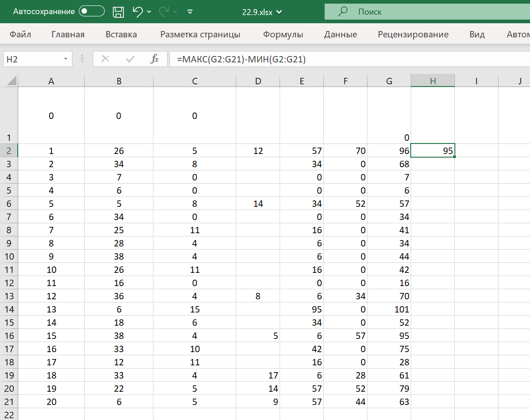Screen dimensions: 530x420
Task: Open the Файл menu
Action: coord(20,35)
